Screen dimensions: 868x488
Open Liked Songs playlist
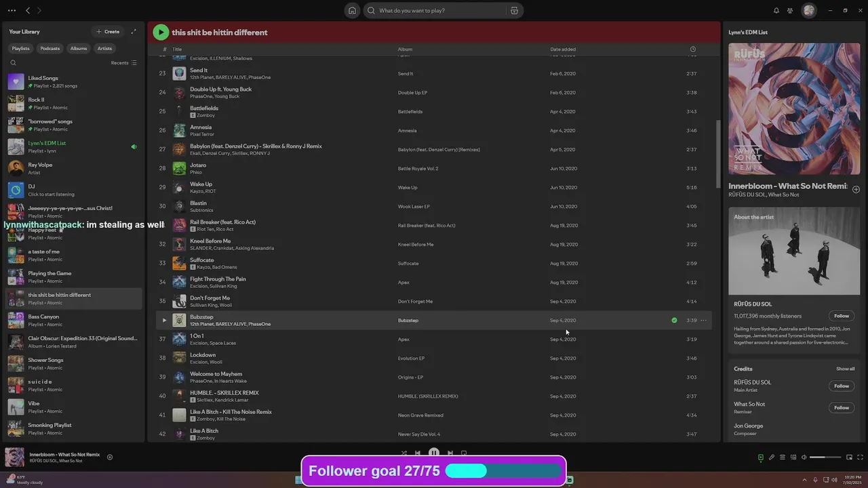pos(75,81)
